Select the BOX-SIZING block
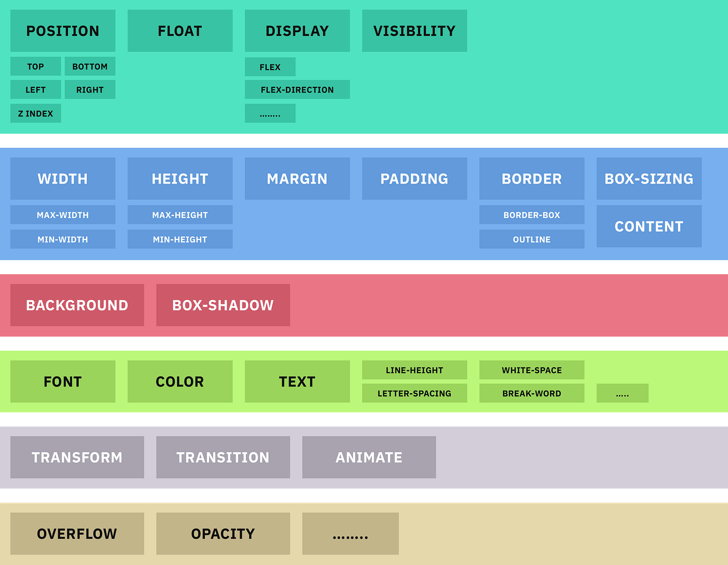 649,178
